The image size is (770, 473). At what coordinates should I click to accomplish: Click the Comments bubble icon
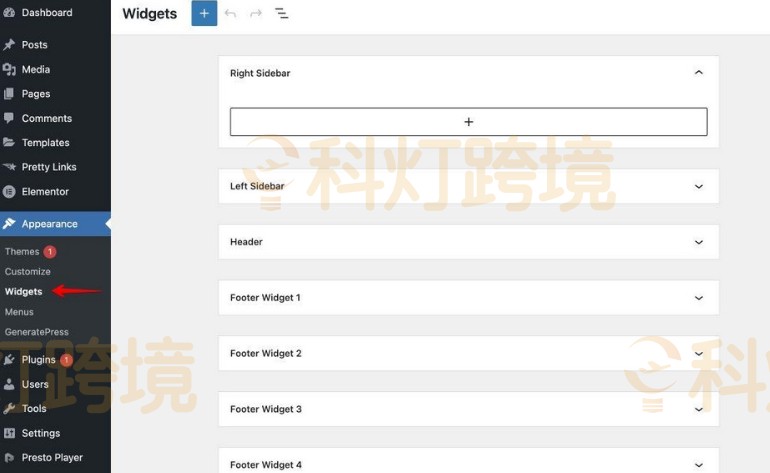click(x=9, y=118)
